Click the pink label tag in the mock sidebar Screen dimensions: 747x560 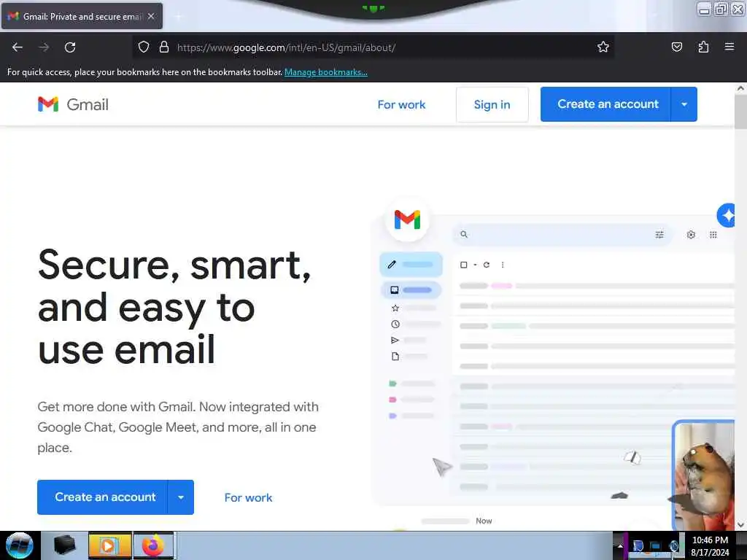[x=392, y=400]
